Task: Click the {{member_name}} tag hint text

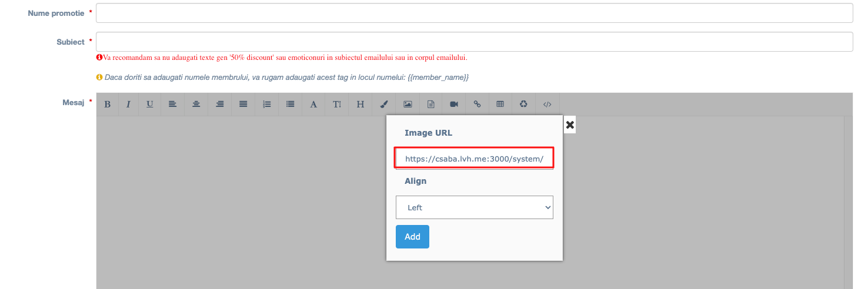Action: click(x=438, y=78)
